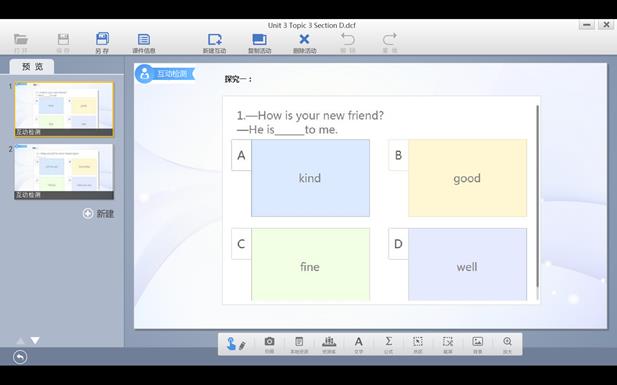This screenshot has width=617, height=385.
Task: Choose answer B 'good'
Action: 467,178
